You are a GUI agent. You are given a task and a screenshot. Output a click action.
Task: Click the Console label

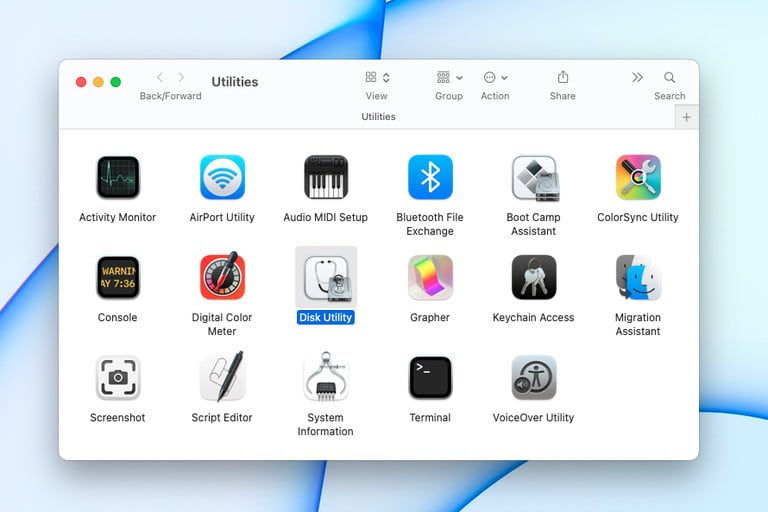pos(118,317)
